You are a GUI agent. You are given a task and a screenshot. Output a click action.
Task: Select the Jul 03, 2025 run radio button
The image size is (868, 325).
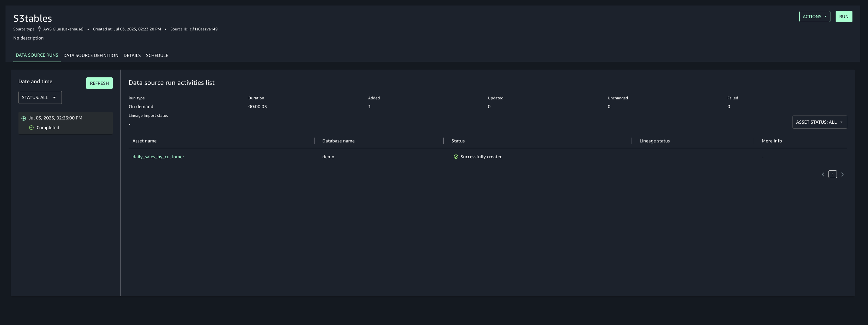pyautogui.click(x=24, y=118)
